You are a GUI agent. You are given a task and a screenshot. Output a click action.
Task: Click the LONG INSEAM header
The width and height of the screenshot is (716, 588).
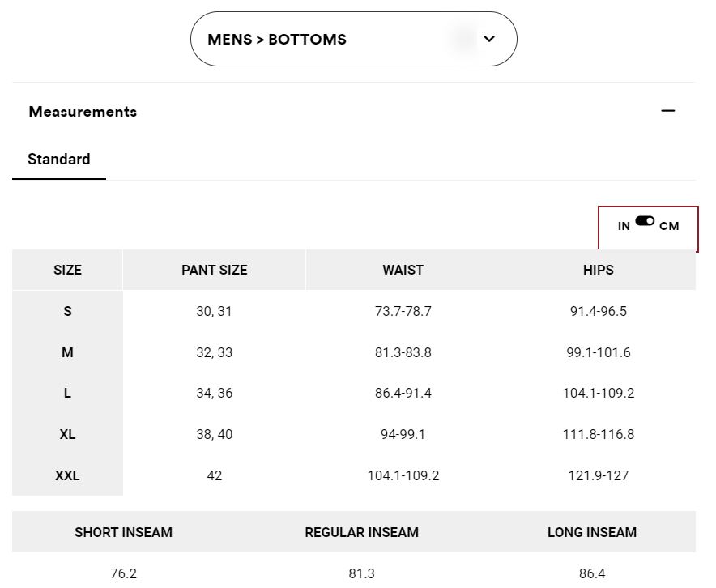tap(592, 532)
